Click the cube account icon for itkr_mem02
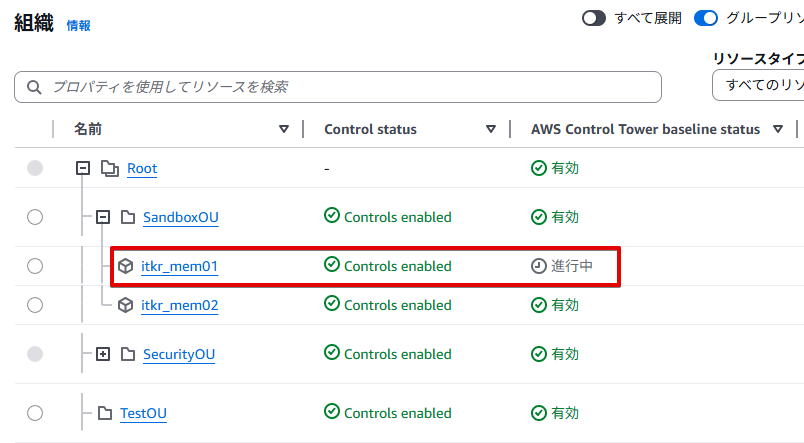 (126, 305)
